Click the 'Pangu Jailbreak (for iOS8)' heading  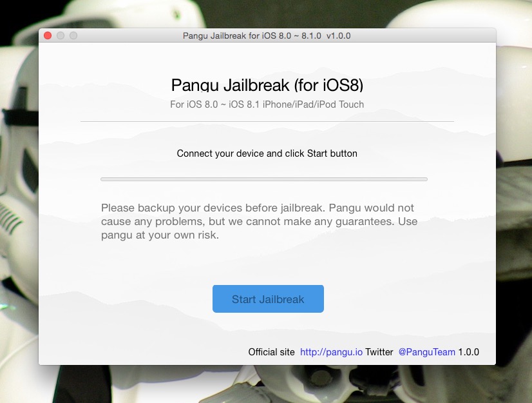click(x=267, y=85)
